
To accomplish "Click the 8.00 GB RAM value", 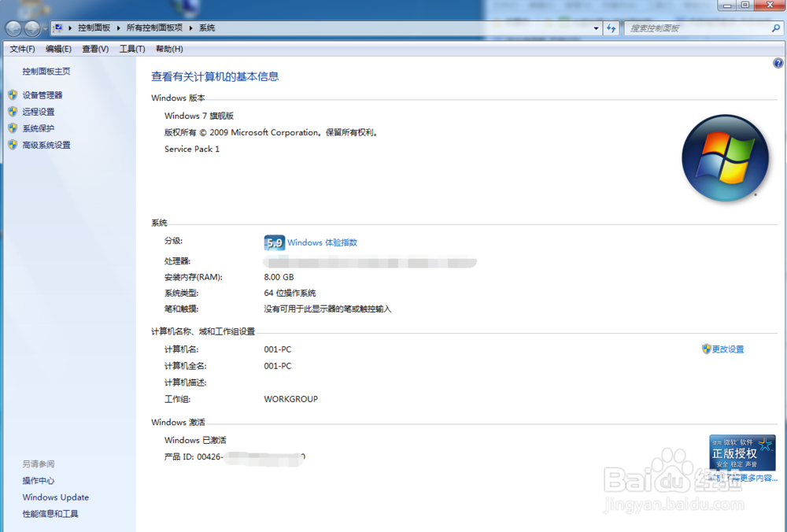I will [x=279, y=276].
